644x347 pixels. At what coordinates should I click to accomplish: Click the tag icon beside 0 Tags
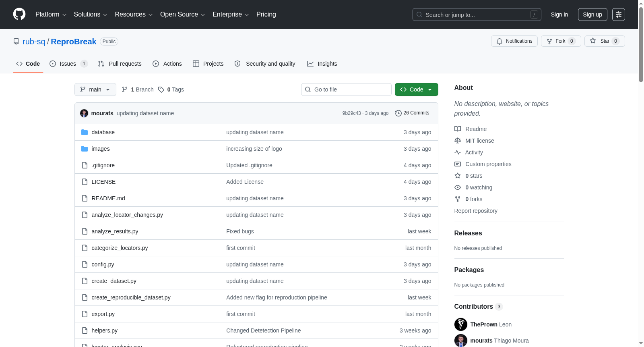(x=161, y=89)
